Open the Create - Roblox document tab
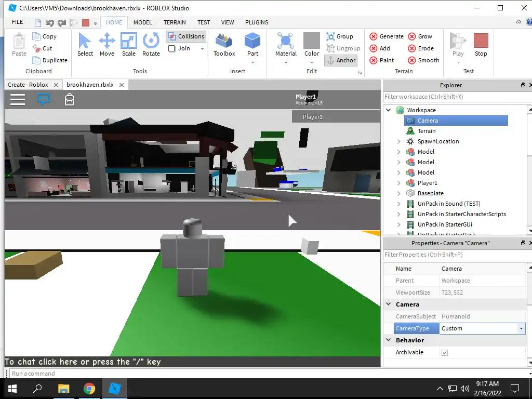Screen dimensions: 532x399 click(x=28, y=85)
